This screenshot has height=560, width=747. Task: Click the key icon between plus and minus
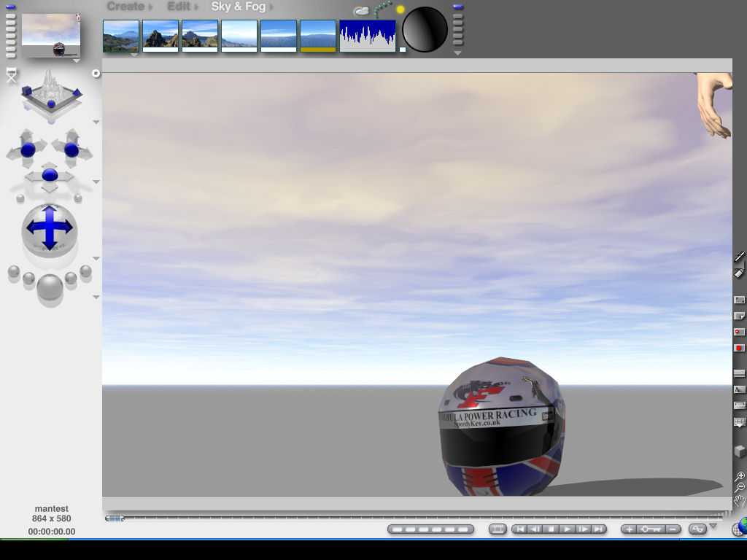coord(651,529)
